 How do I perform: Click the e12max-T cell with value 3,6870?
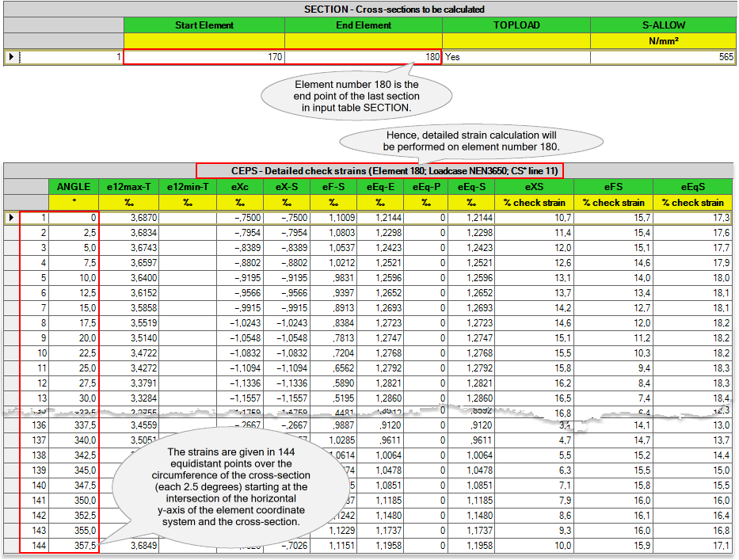tap(129, 217)
